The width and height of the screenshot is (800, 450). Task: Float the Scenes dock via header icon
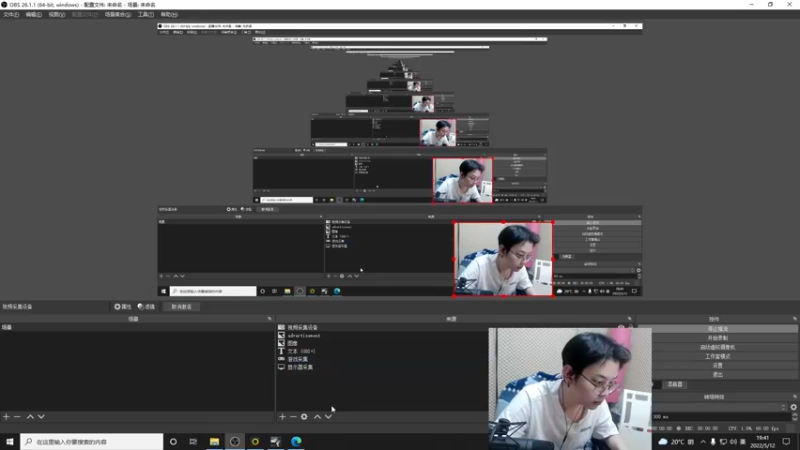[x=269, y=319]
